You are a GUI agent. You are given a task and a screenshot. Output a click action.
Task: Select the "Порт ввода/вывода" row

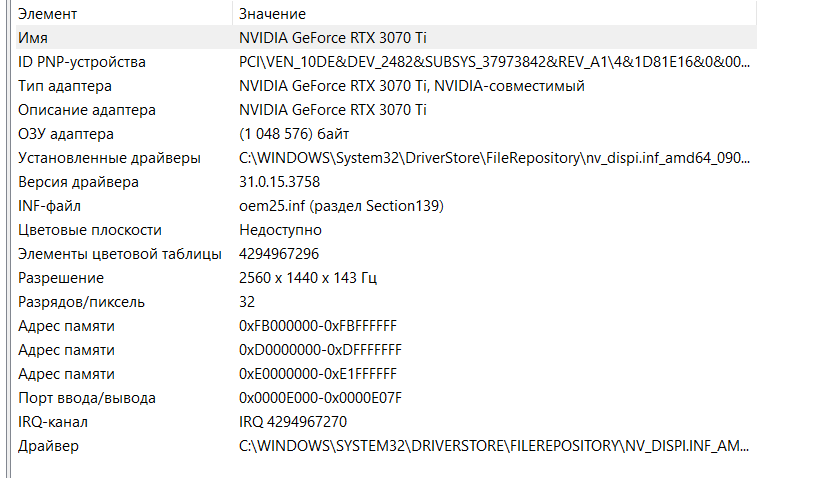(87, 398)
